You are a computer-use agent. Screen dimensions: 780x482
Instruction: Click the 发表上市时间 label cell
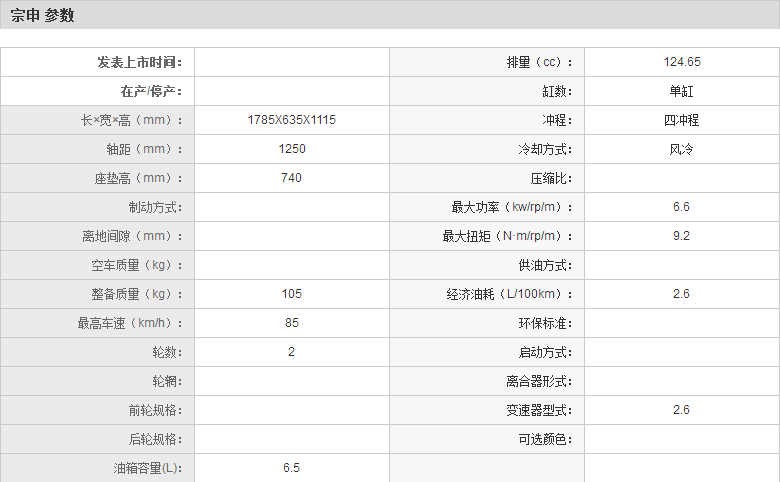point(140,62)
